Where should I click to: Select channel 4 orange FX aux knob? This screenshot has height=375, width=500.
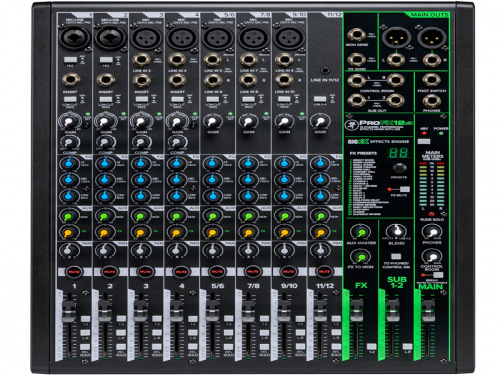click(176, 232)
